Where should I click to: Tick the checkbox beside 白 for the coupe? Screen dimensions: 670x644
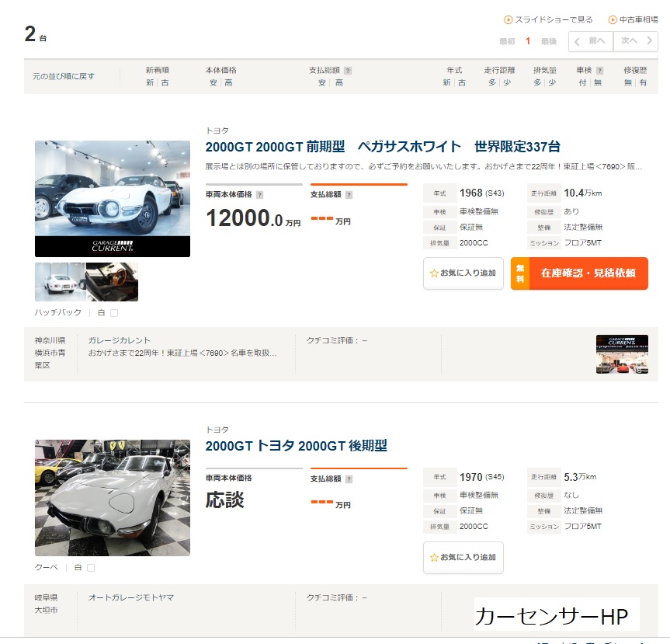pyautogui.click(x=91, y=568)
